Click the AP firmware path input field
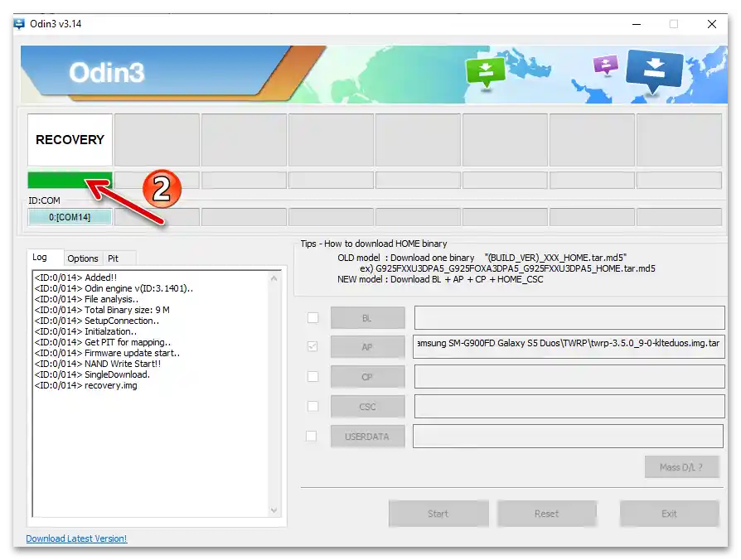741x560 pixels. click(569, 346)
